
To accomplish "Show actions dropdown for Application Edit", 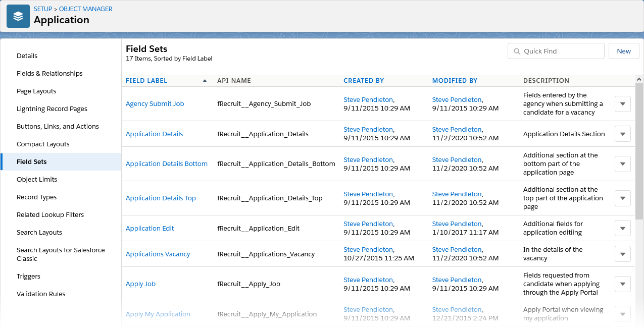I will coord(622,228).
